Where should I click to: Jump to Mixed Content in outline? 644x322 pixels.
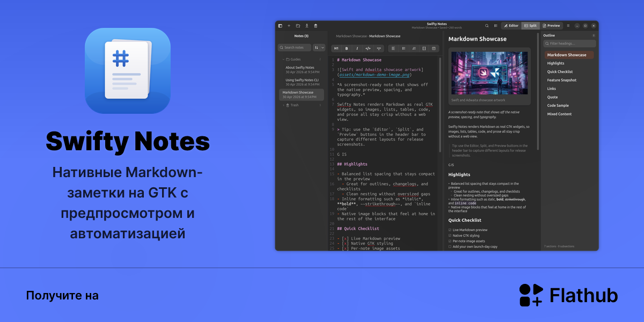(559, 114)
